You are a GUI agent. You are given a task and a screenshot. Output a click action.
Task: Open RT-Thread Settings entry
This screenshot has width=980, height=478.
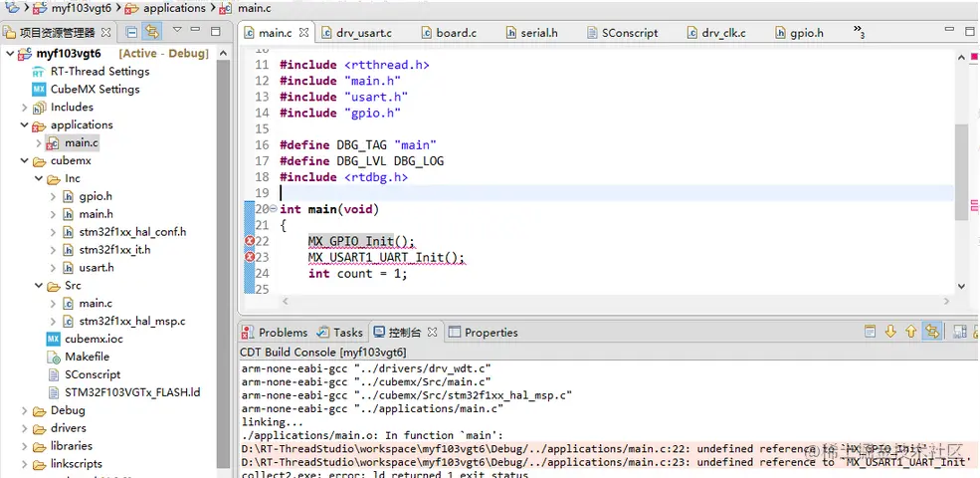(100, 72)
